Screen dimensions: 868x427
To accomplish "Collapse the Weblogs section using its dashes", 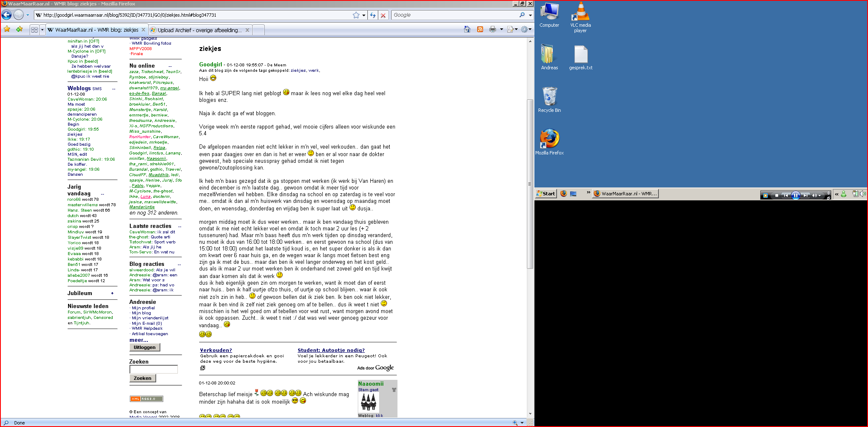I will pyautogui.click(x=114, y=89).
